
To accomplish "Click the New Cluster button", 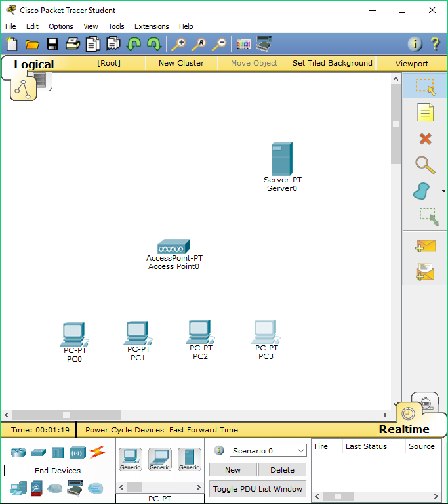I will tap(181, 63).
